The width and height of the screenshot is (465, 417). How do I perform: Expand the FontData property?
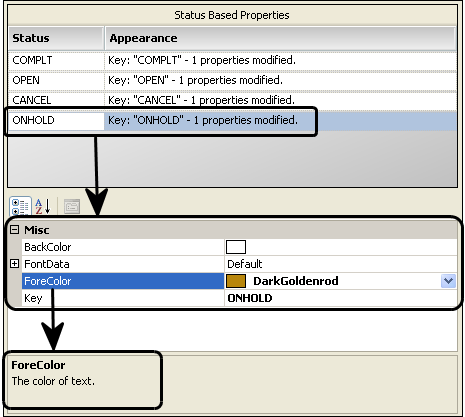[x=14, y=264]
